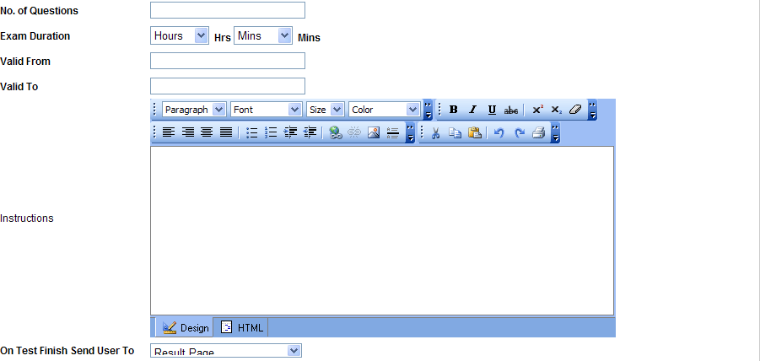Toggle italic formatting
The height and width of the screenshot is (361, 760).
click(x=473, y=110)
